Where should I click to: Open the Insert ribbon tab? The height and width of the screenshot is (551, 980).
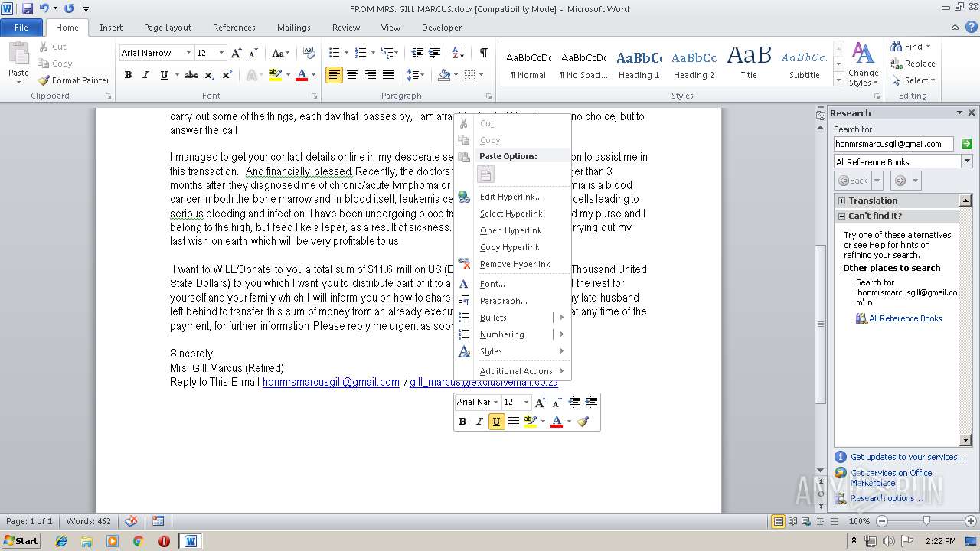point(111,28)
